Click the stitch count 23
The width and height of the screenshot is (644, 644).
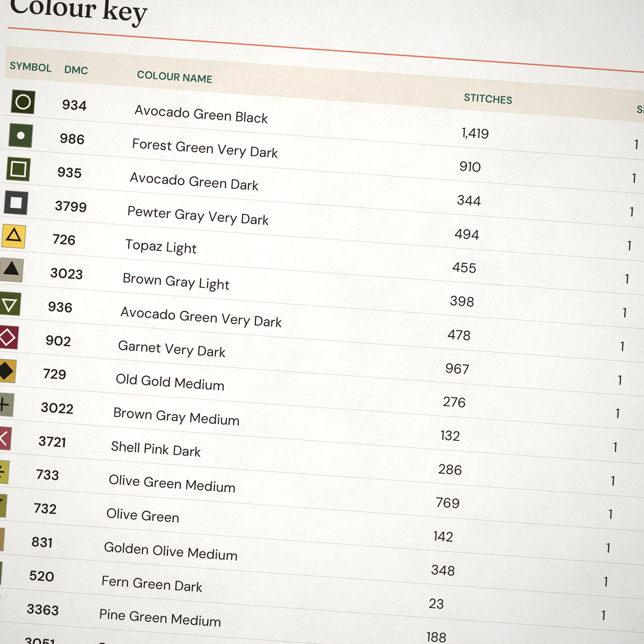tap(436, 604)
